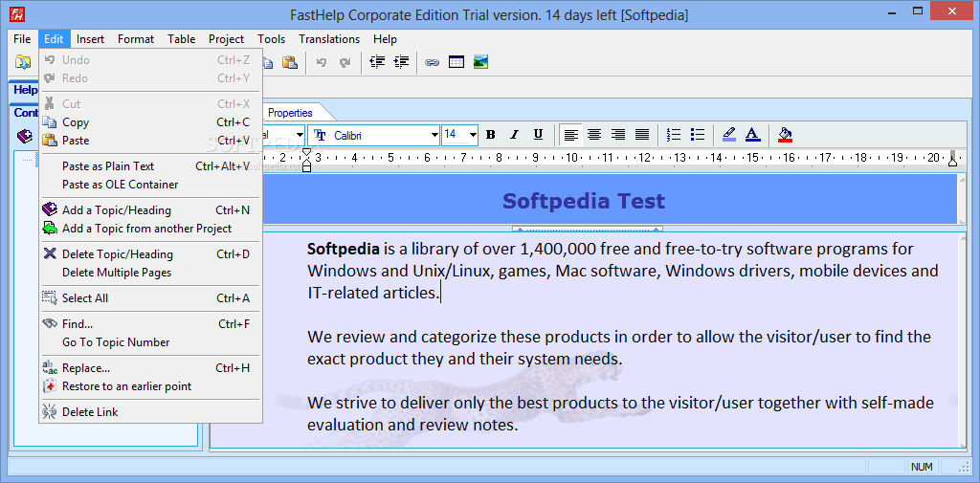Click the bold word Softpedia in body
Viewport: 980px width, 483px height.
pos(344,249)
